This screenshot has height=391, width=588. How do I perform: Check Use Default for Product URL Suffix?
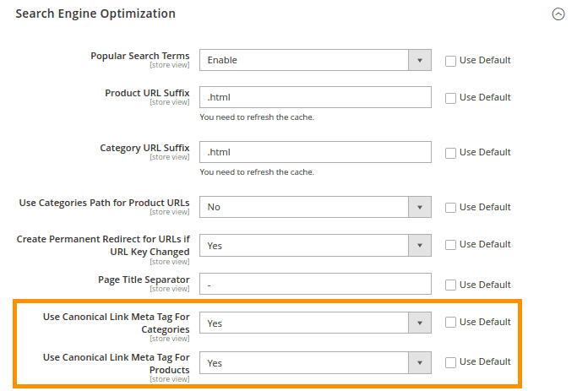[450, 98]
